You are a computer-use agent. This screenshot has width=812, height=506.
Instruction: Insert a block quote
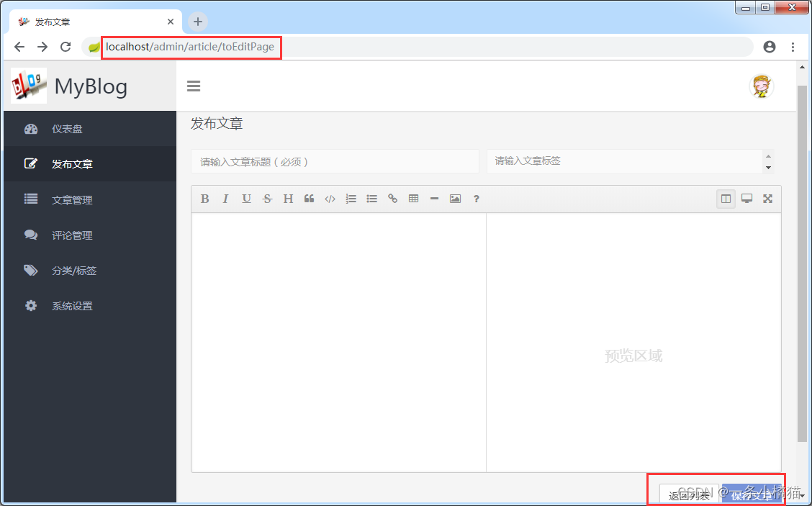(x=309, y=199)
